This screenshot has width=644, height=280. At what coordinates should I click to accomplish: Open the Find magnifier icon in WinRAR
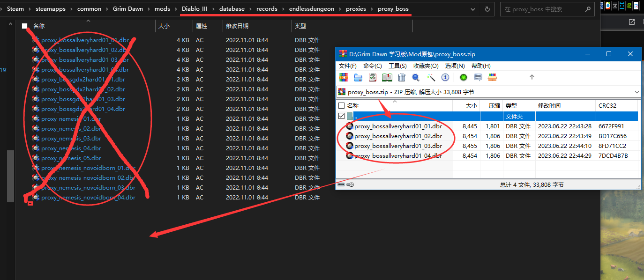click(x=416, y=77)
